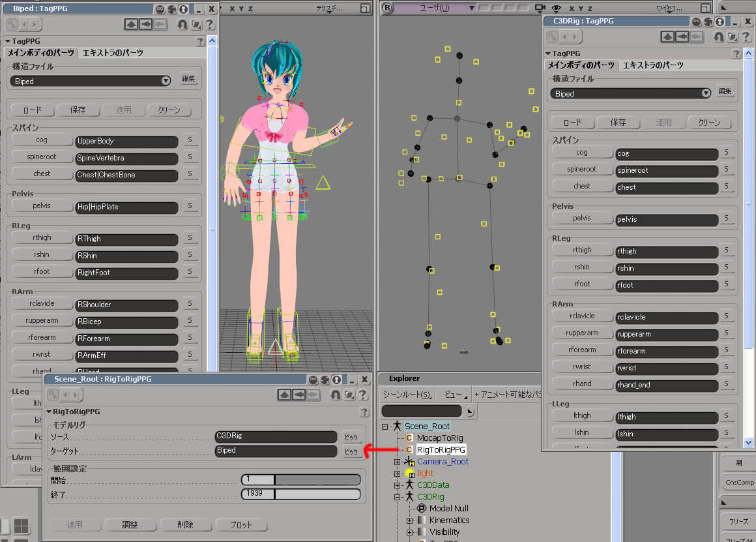Collapse the TagPPG section in Biped panel
This screenshot has height=542, width=756.
(x=8, y=41)
